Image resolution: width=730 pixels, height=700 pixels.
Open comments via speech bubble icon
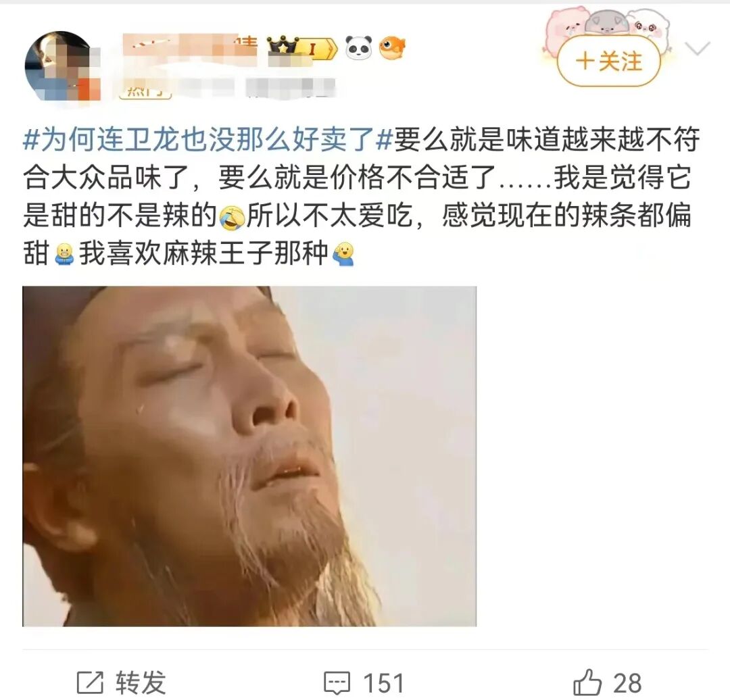337,683
